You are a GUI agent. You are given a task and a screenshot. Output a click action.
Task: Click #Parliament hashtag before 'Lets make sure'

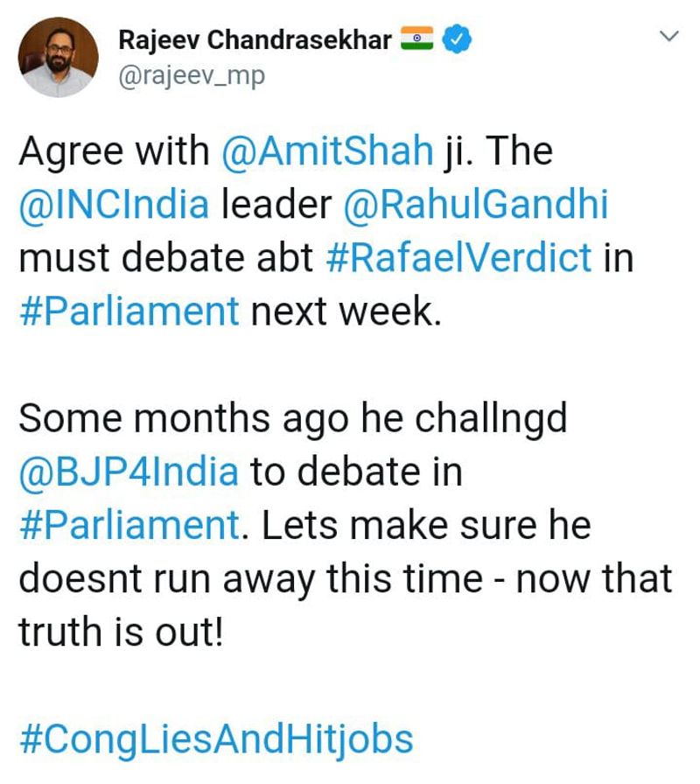129,526
